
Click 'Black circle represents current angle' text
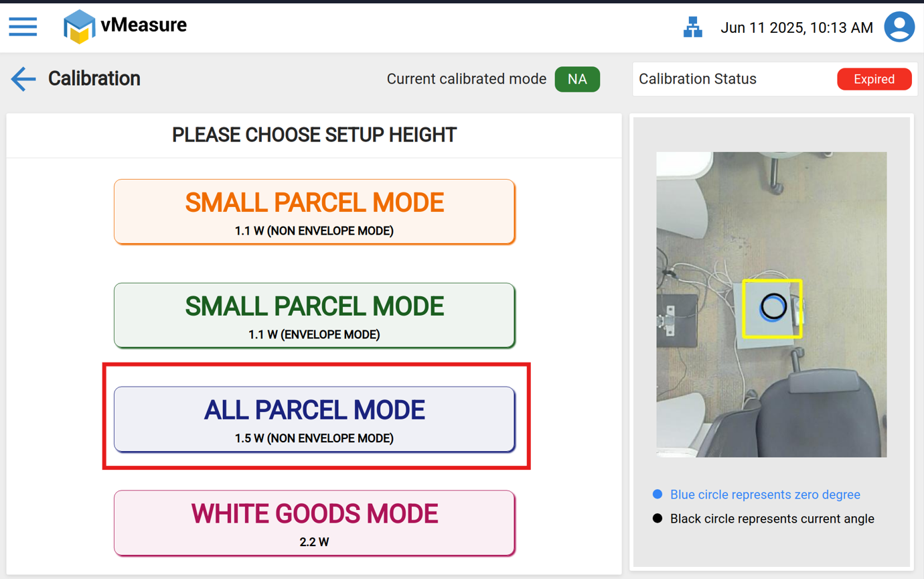[x=772, y=519]
